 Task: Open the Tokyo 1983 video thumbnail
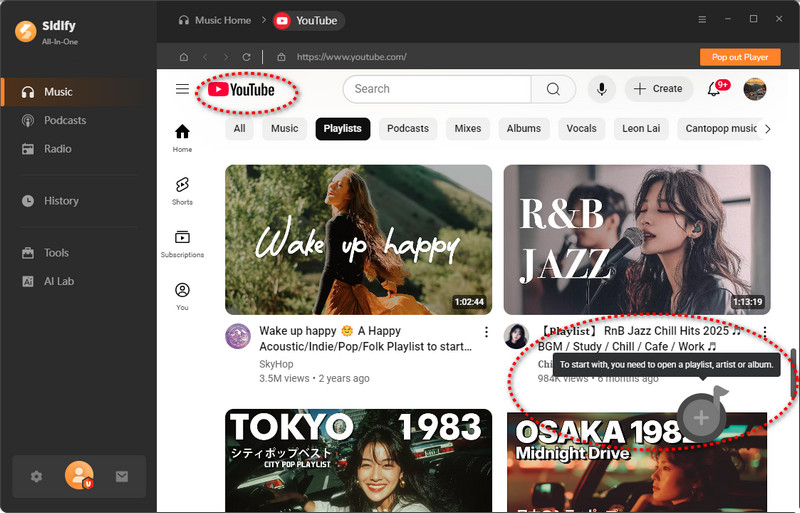(x=359, y=460)
